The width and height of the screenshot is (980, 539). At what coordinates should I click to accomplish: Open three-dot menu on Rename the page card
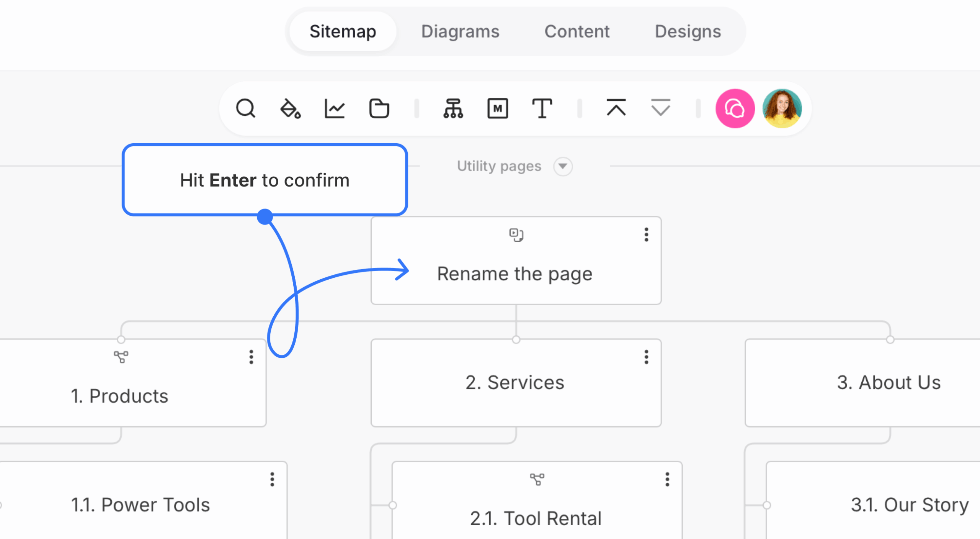(x=646, y=234)
